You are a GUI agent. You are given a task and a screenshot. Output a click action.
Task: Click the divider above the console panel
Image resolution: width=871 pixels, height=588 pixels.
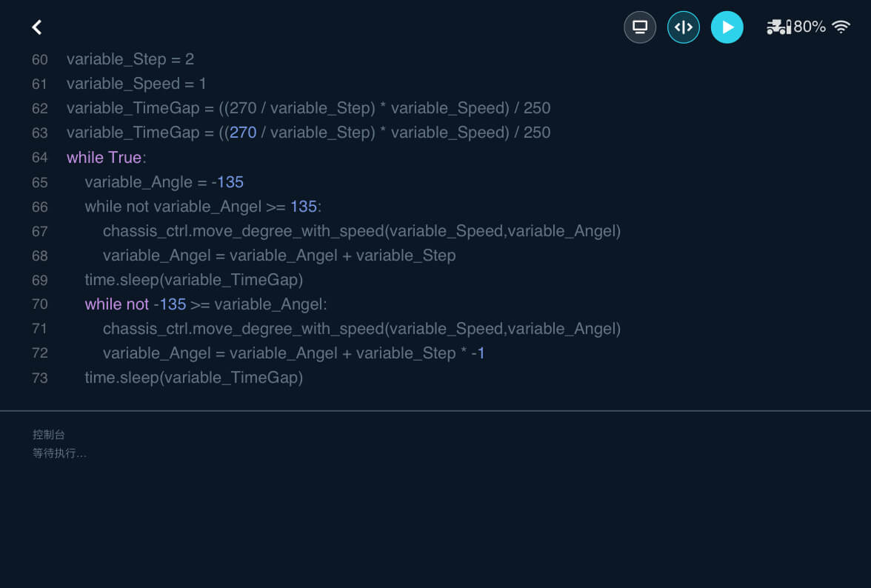435,410
